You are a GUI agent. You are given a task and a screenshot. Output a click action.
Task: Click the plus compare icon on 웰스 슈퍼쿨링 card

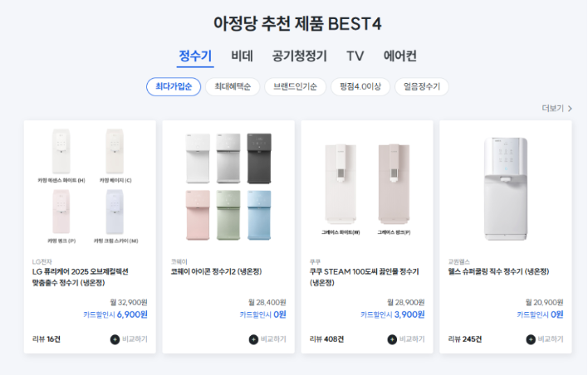(x=531, y=339)
